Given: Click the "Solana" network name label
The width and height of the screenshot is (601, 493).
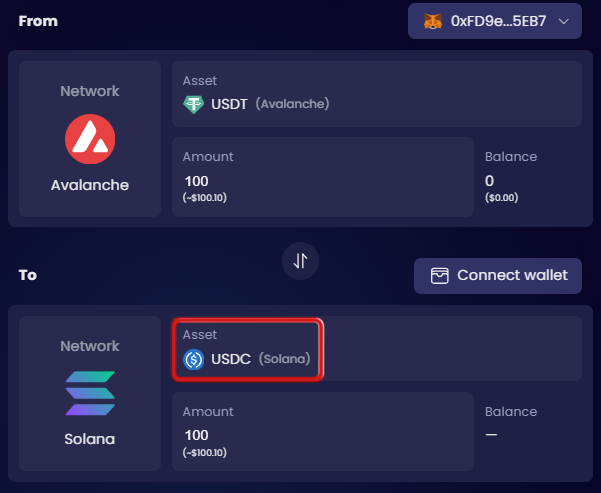Looking at the screenshot, I should [90, 439].
